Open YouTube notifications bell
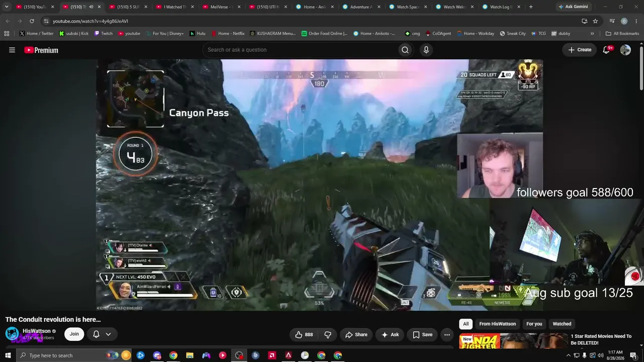The width and height of the screenshot is (644, 362). pyautogui.click(x=607, y=50)
